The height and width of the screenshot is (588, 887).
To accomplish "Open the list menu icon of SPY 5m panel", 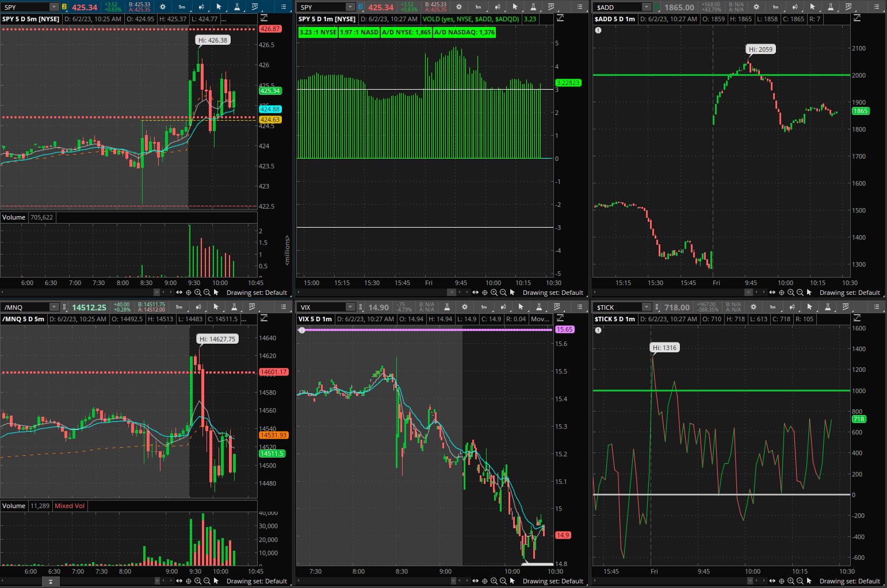I will click(x=284, y=7).
